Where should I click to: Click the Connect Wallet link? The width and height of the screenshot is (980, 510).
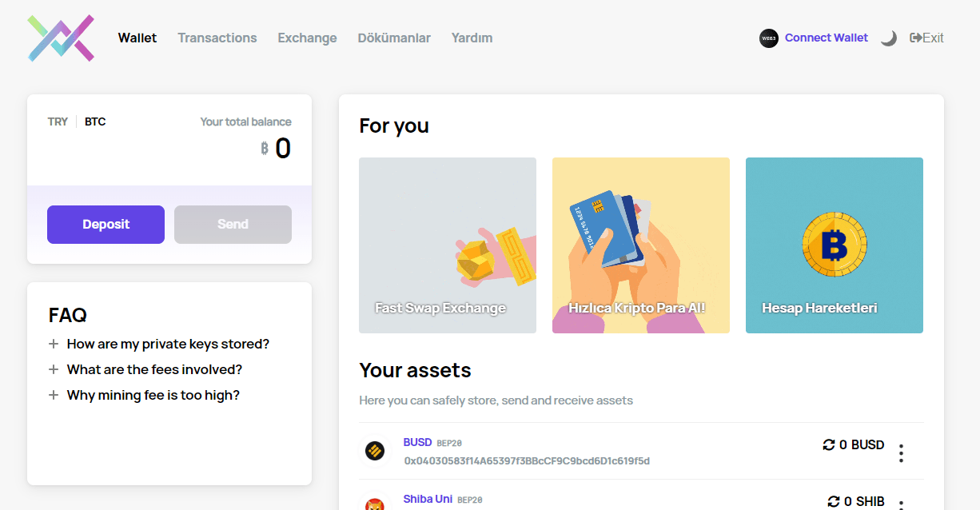point(827,38)
